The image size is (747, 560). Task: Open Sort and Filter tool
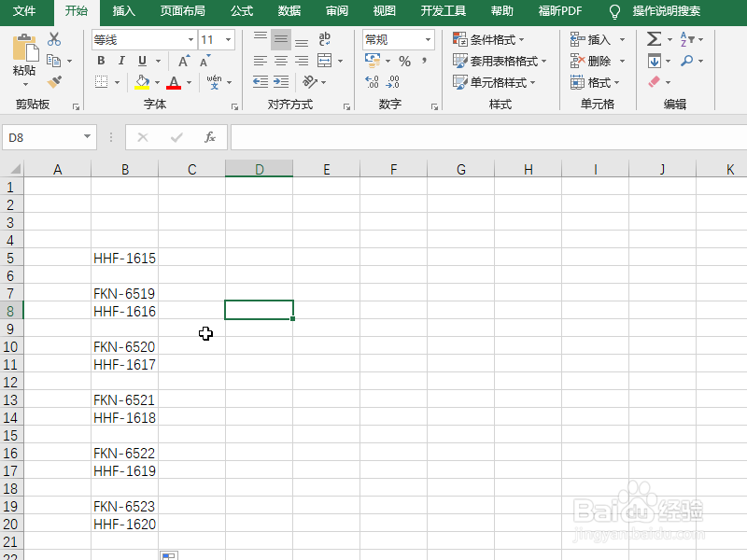click(x=687, y=39)
